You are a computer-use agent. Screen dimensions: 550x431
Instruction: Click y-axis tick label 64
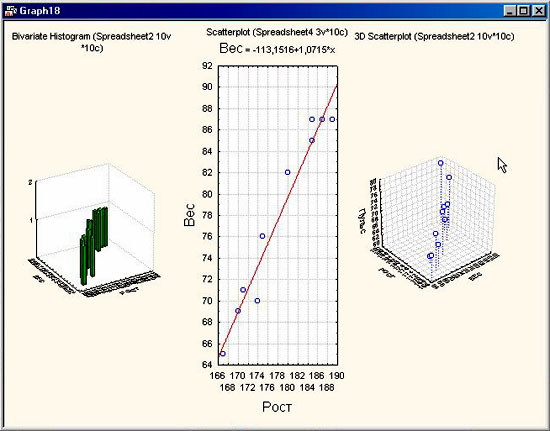point(208,365)
